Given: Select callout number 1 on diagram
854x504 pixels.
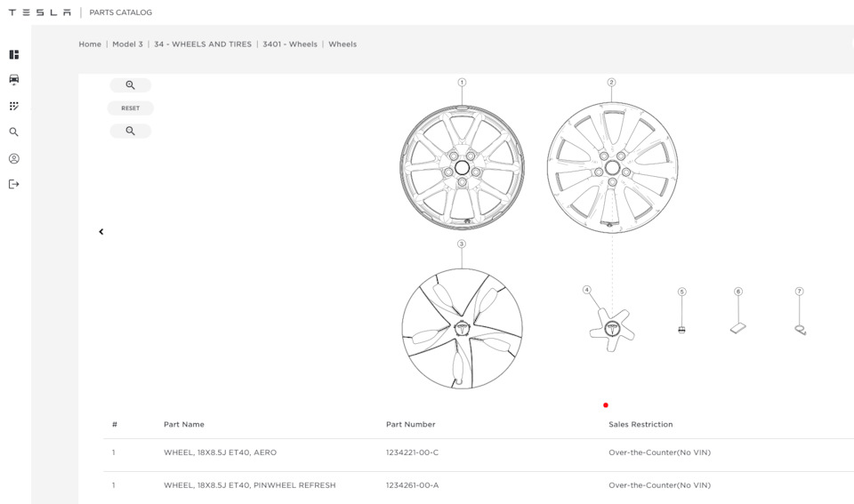Looking at the screenshot, I should (x=462, y=82).
